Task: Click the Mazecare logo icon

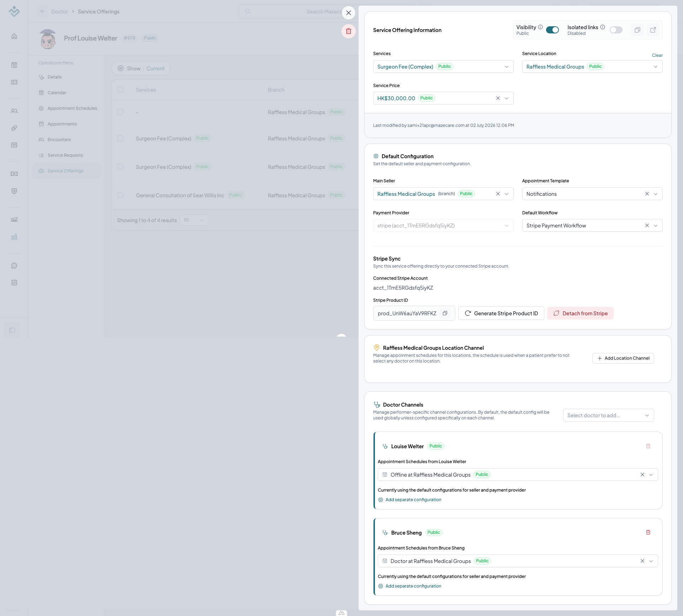Action: point(14,11)
